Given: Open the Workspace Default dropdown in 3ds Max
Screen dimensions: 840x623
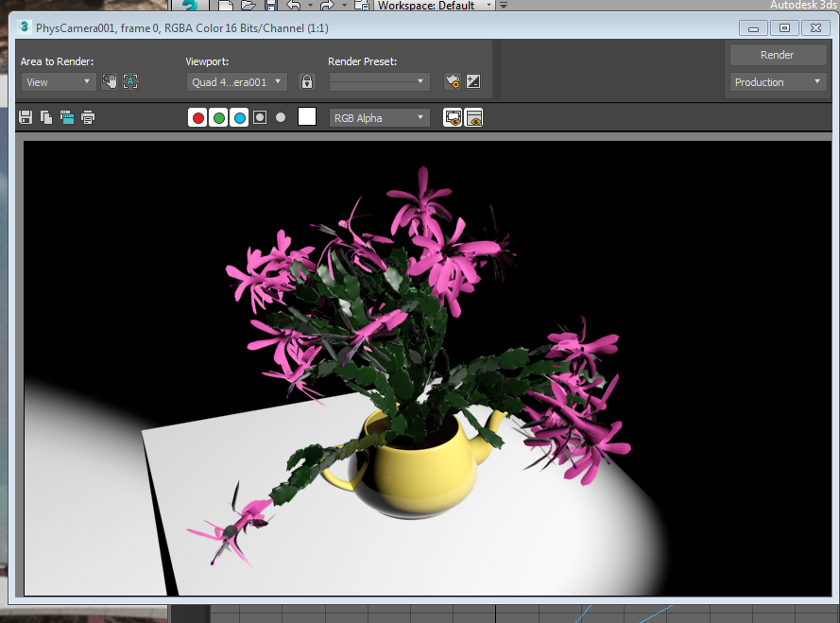Looking at the screenshot, I should click(x=435, y=6).
